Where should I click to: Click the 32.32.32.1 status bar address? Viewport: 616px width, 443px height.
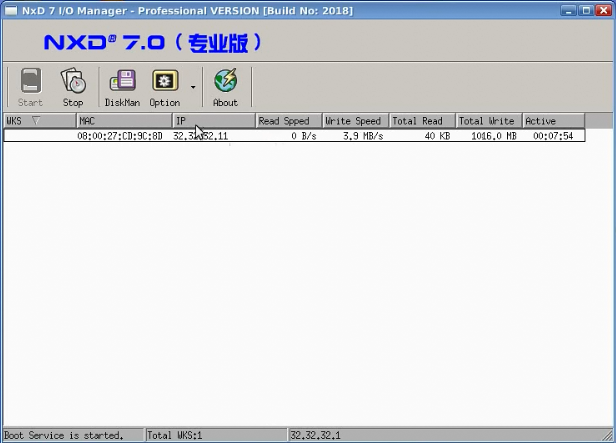pos(315,435)
